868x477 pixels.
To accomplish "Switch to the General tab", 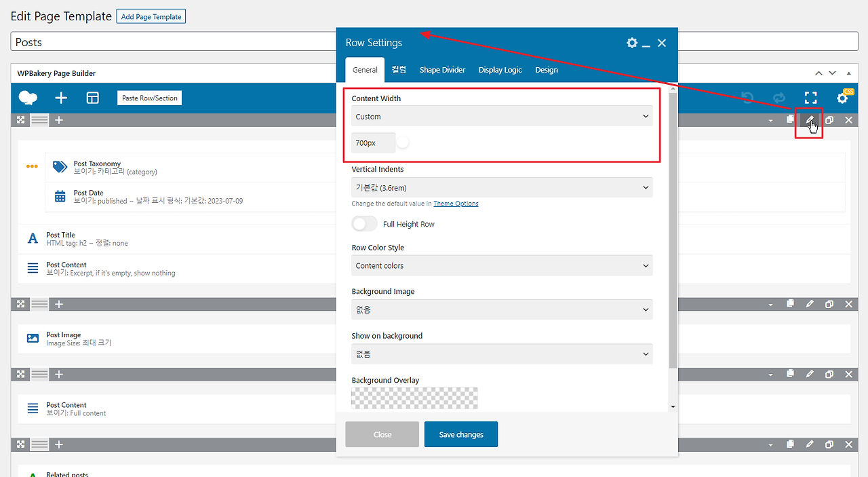I will pos(365,70).
